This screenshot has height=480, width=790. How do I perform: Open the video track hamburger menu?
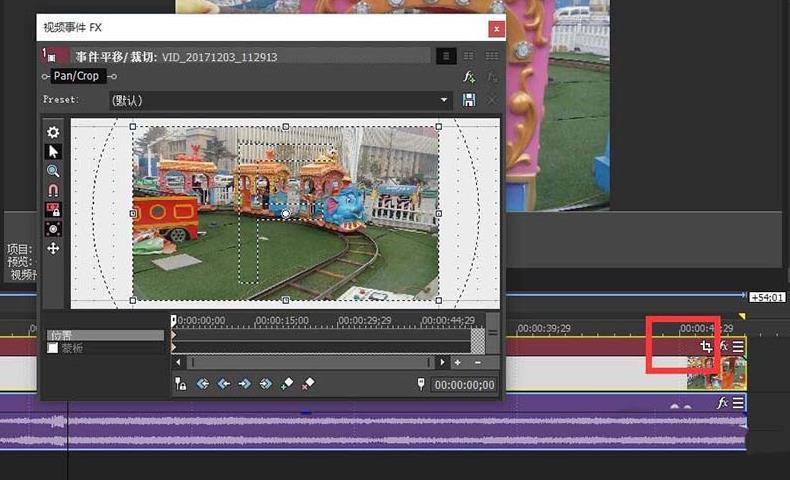(738, 346)
